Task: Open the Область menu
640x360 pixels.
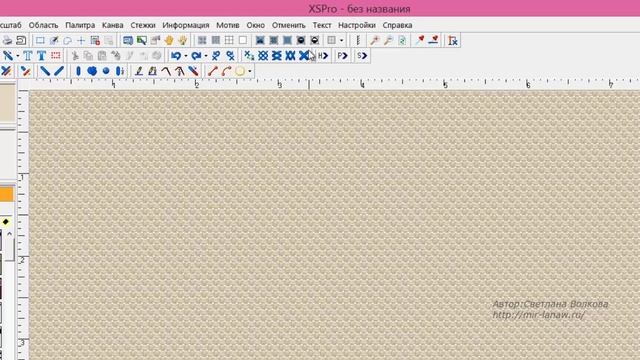Action: click(x=43, y=25)
